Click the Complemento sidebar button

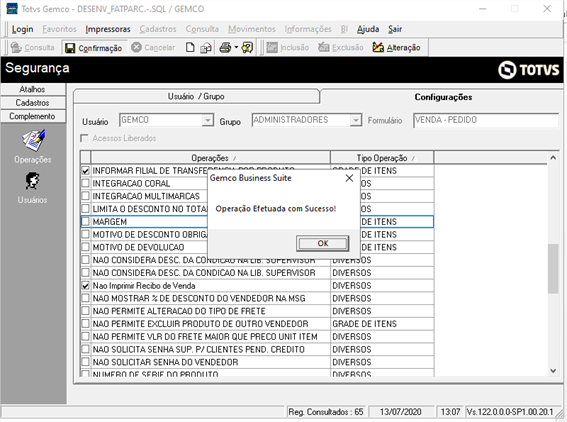[33, 116]
